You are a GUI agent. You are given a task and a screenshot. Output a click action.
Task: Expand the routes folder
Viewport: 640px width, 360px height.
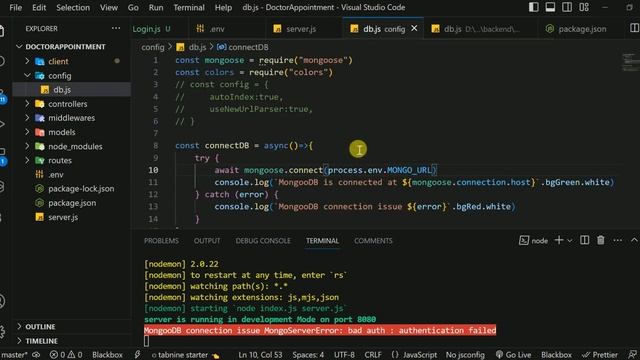coord(60,160)
